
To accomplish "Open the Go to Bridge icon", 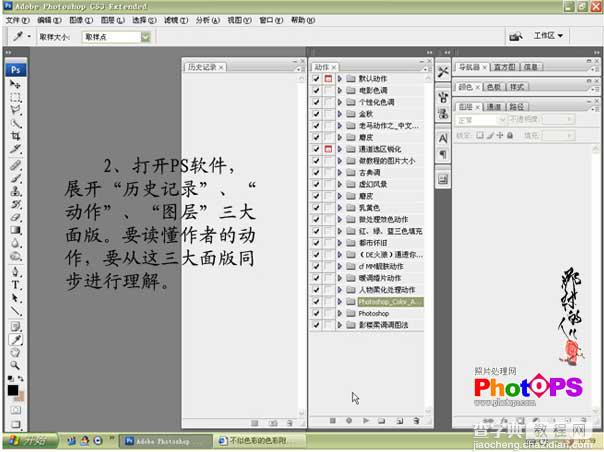I will click(x=516, y=37).
